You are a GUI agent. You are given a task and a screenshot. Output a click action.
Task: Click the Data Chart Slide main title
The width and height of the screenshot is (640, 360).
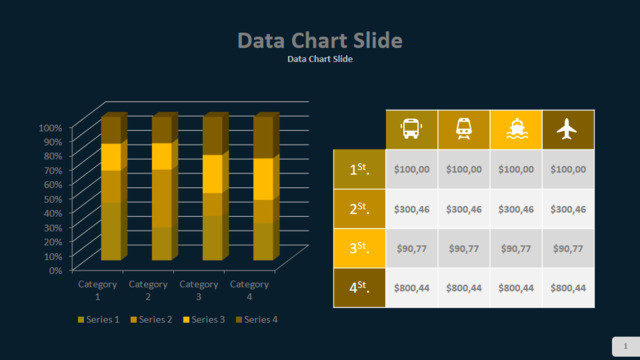click(320, 40)
